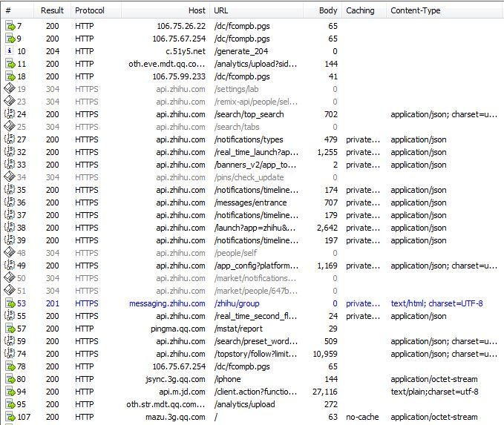Click the green arrow icon of session 11

coord(10,64)
